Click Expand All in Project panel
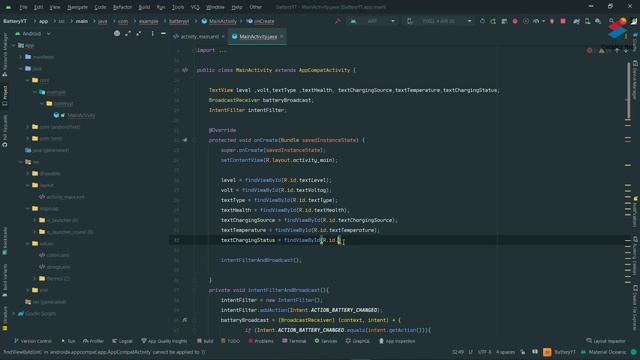Image resolution: width=640 pixels, height=360 pixels. point(128,33)
